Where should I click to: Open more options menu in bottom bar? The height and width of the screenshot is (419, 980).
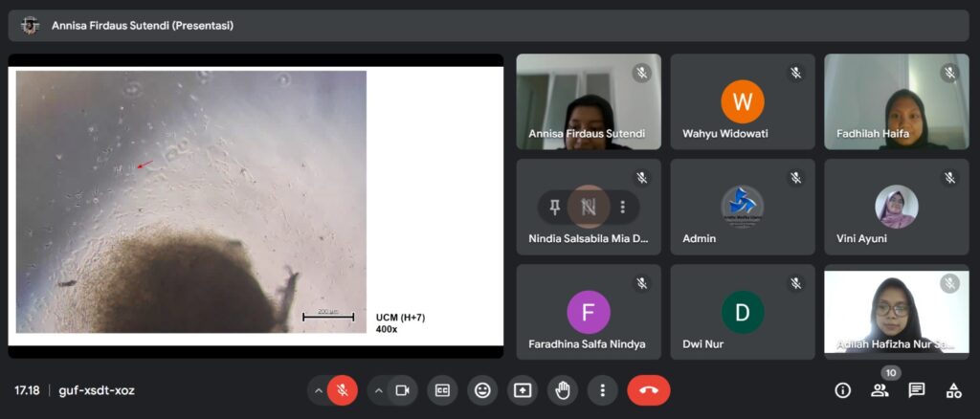602,390
